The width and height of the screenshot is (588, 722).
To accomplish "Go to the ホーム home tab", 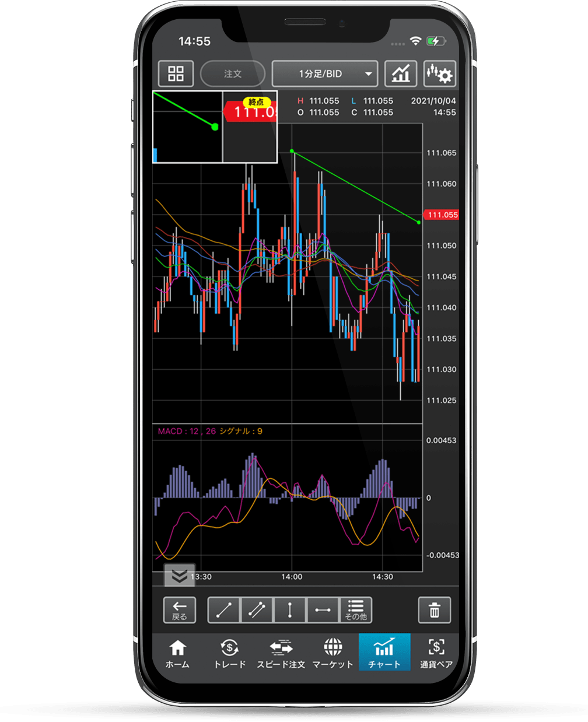I will coord(177,653).
